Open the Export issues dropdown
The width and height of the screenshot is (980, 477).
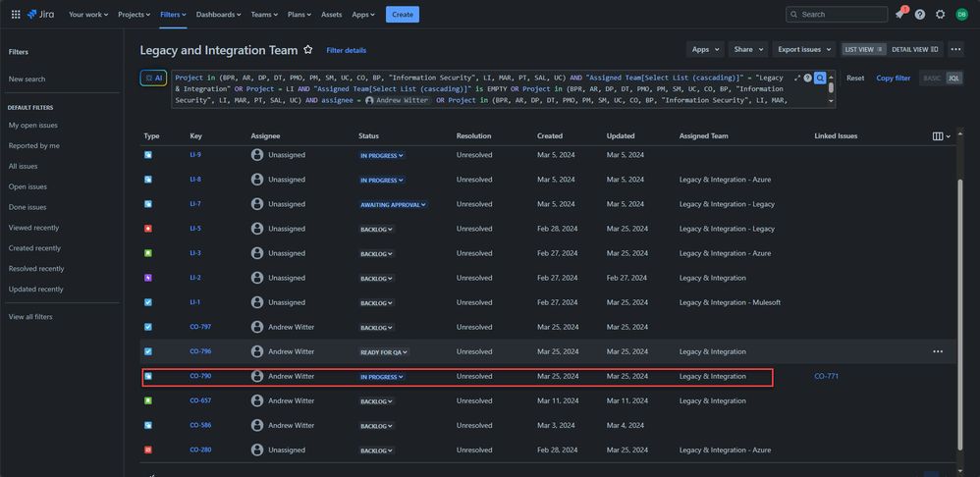click(804, 49)
